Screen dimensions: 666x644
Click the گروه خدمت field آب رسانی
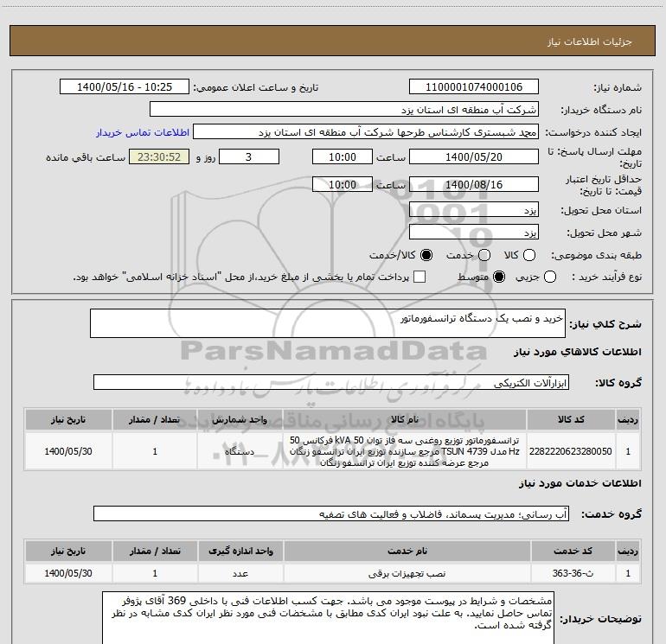click(x=331, y=513)
